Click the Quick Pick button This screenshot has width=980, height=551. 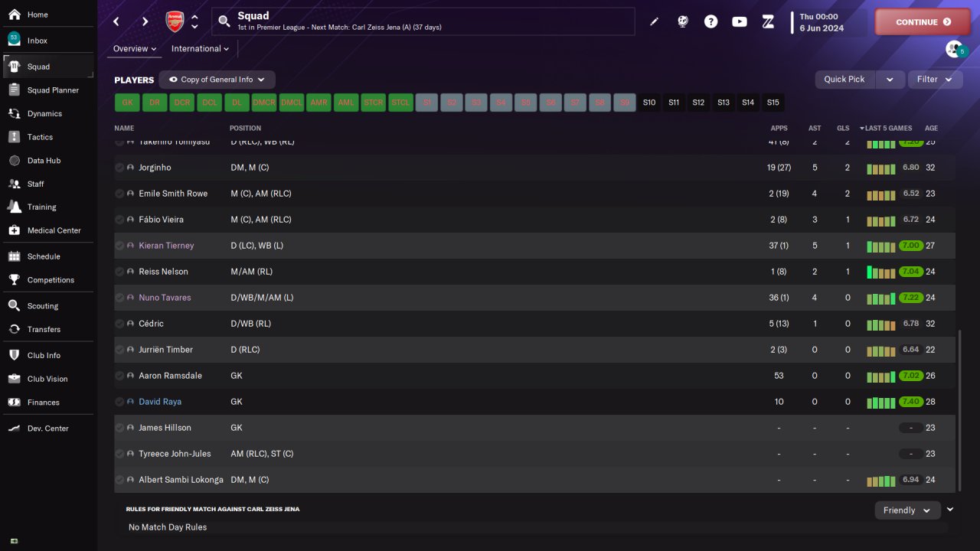[x=844, y=79]
